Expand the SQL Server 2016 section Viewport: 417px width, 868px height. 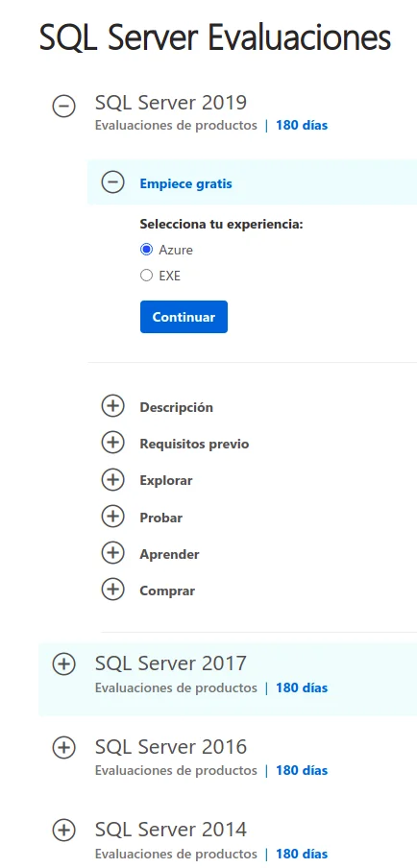(x=63, y=748)
